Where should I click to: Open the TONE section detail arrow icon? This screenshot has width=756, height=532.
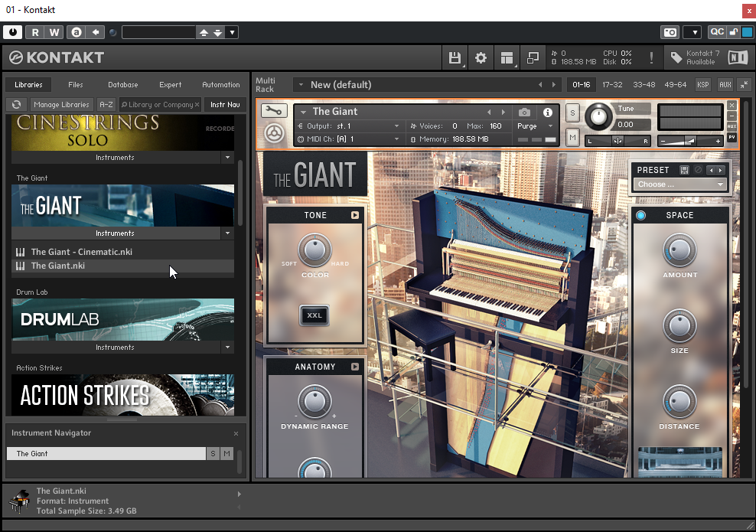tap(355, 215)
